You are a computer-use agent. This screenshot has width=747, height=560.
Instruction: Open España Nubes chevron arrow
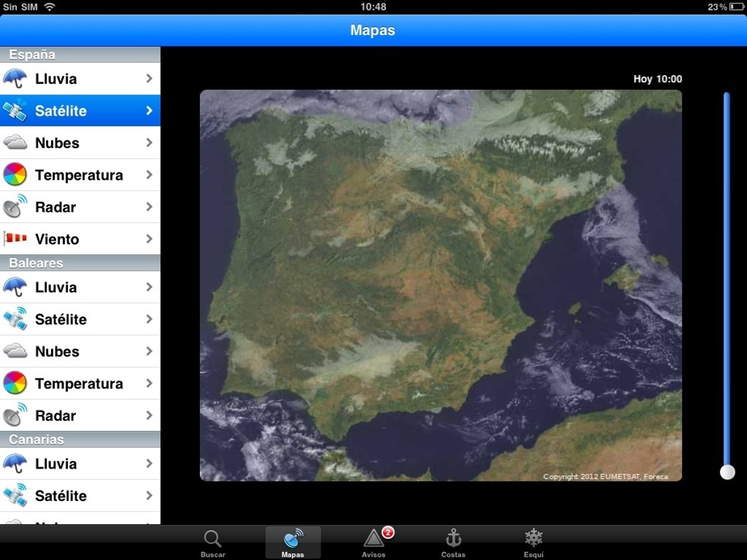(149, 142)
